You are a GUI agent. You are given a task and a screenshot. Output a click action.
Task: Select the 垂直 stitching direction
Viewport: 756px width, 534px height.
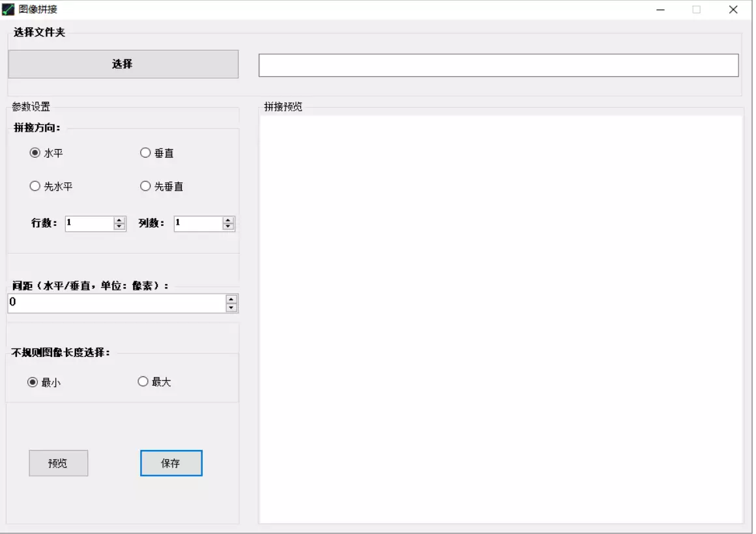click(156, 153)
